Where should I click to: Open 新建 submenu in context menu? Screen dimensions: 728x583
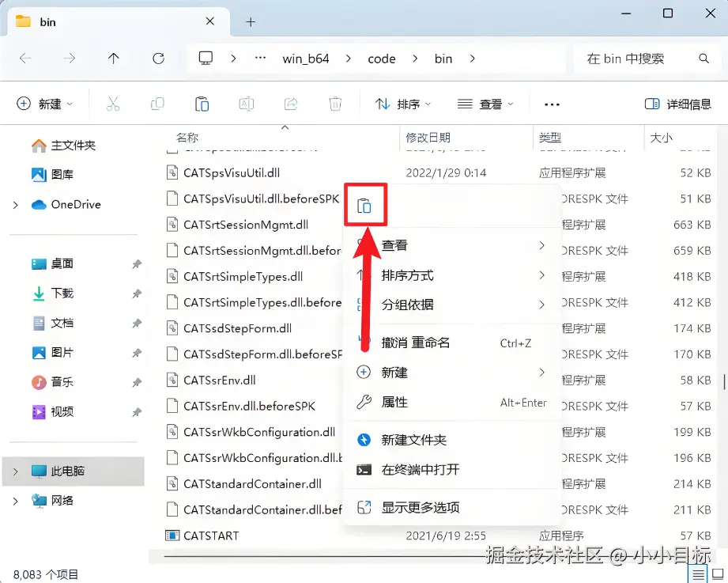(x=452, y=373)
